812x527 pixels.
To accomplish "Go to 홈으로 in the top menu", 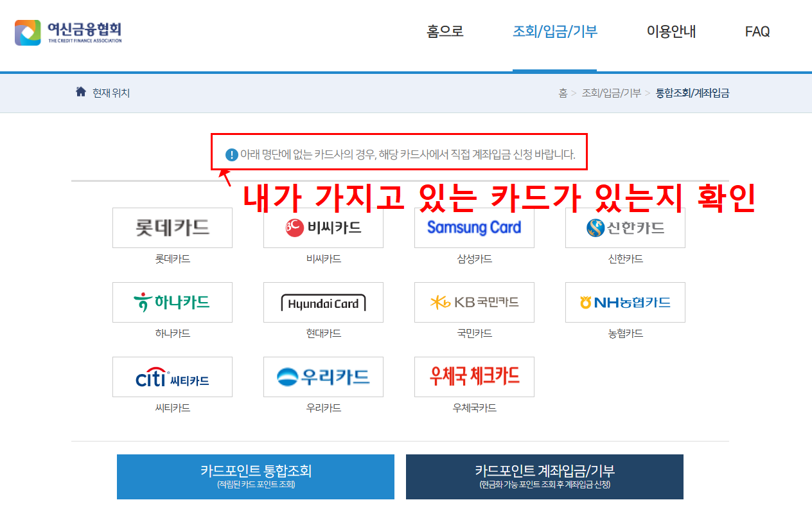I will 445,31.
